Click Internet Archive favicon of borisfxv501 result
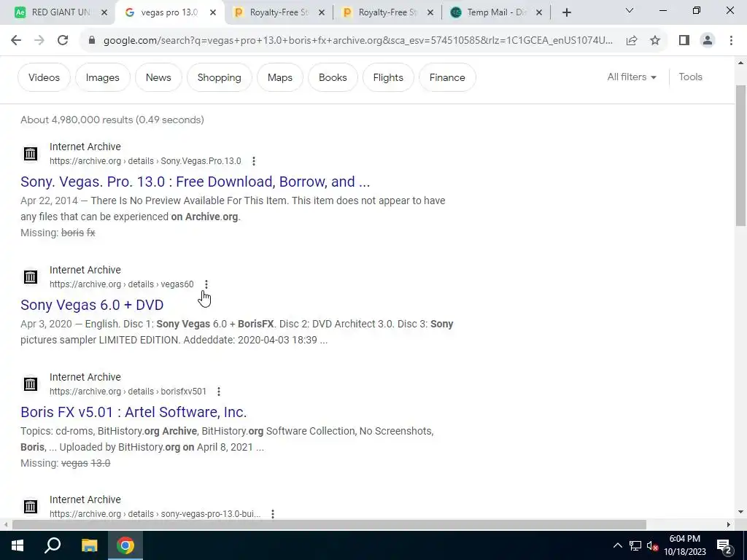The height and width of the screenshot is (560, 747). tap(31, 384)
